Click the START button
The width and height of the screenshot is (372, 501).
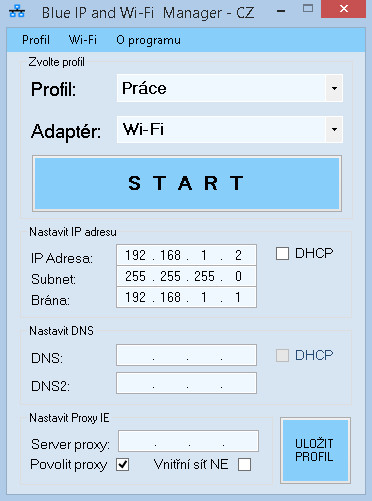pyautogui.click(x=187, y=183)
